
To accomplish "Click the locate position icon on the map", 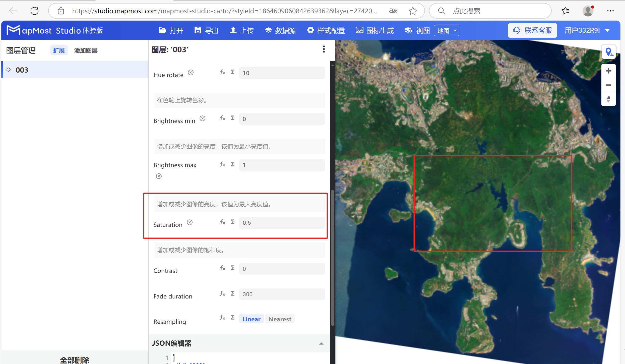I will 609,52.
